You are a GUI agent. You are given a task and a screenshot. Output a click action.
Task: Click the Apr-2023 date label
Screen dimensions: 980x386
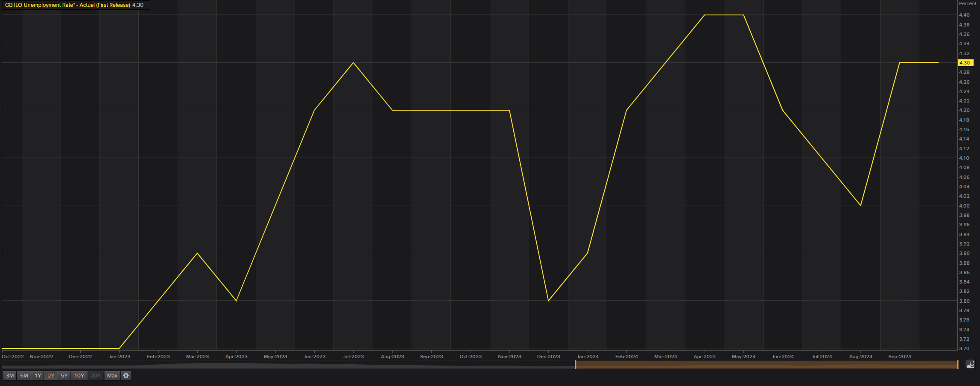237,357
